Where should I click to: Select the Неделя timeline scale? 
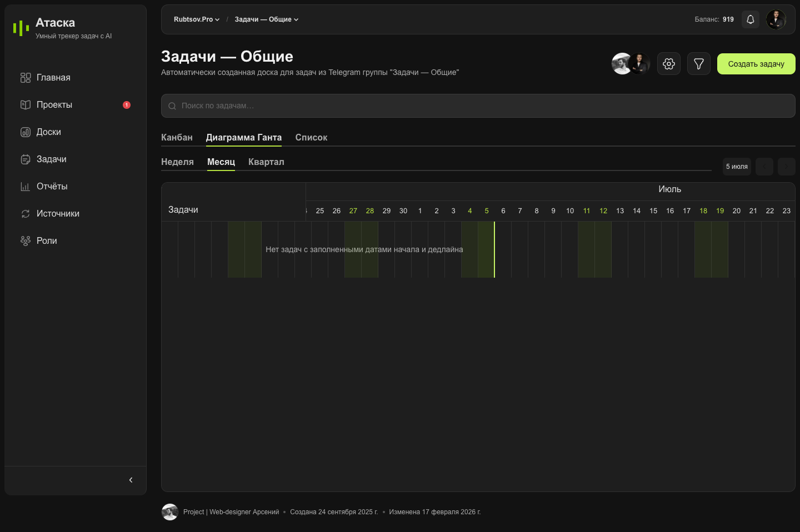click(x=177, y=162)
